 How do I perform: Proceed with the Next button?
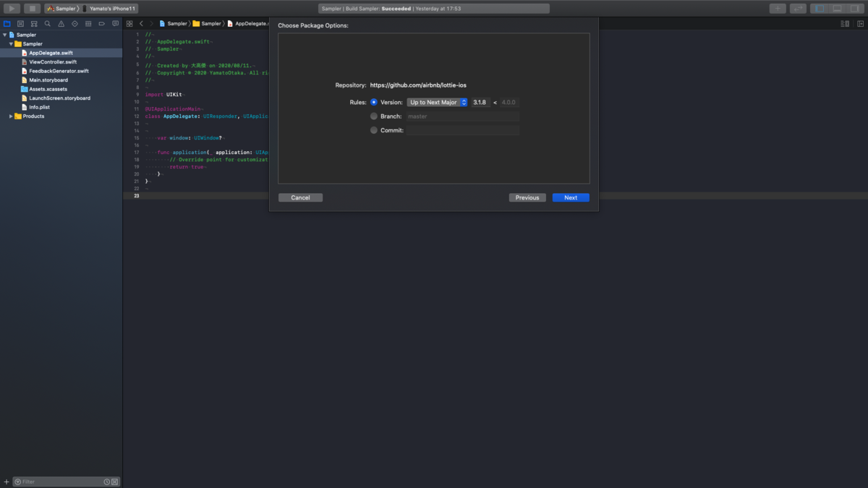571,197
